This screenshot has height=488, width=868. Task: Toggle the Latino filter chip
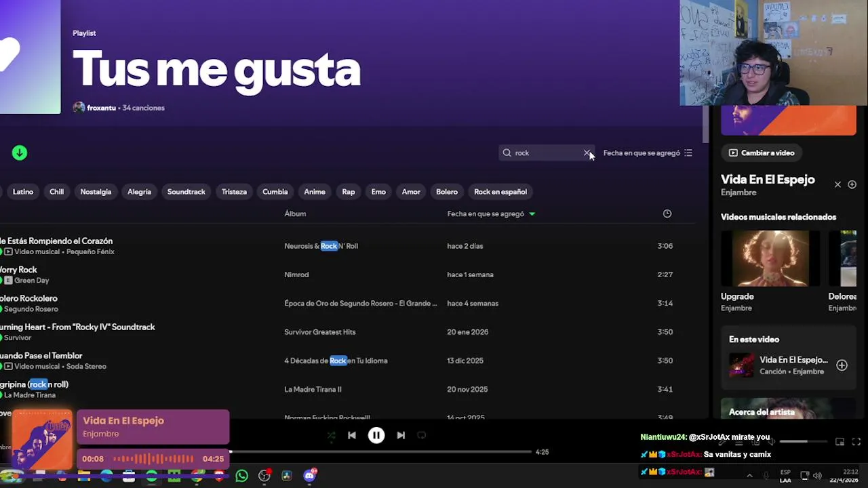[x=22, y=192]
